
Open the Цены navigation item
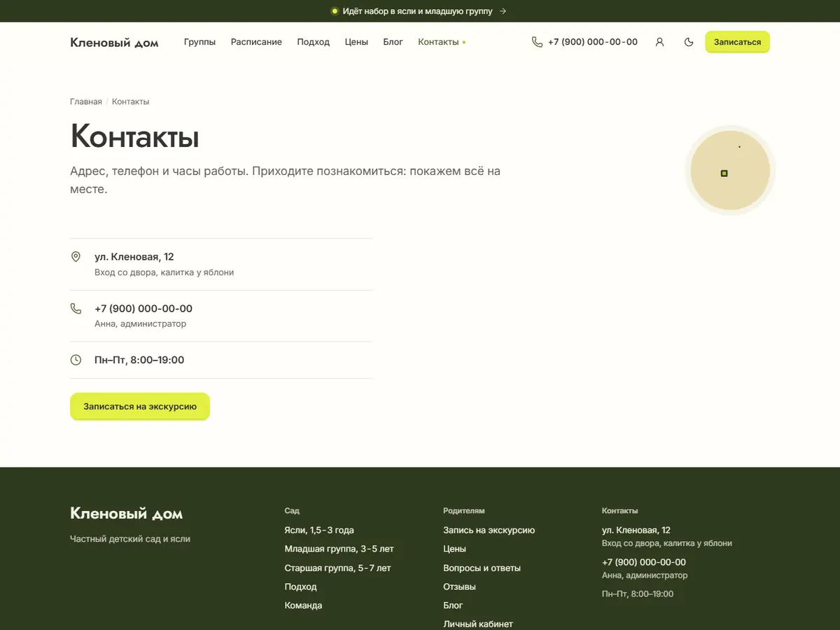(356, 42)
